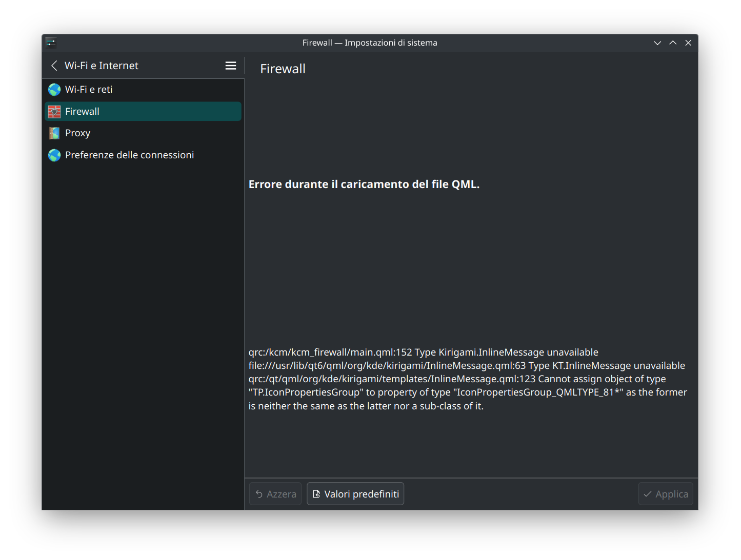Click the Azzera reset button
Screen dimensions: 741x560
[275, 494]
